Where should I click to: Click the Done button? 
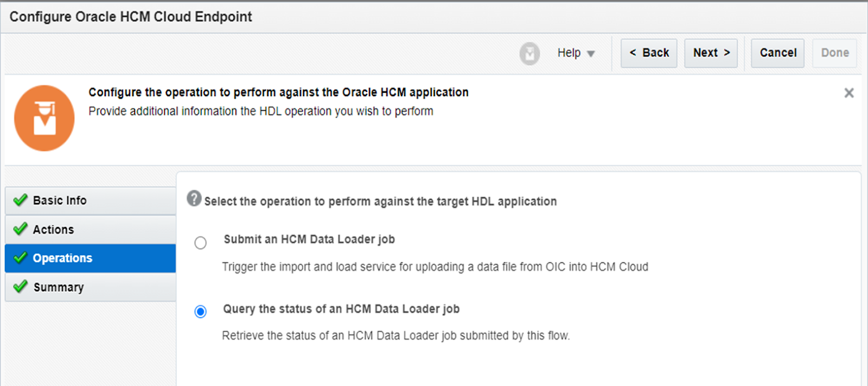click(834, 53)
